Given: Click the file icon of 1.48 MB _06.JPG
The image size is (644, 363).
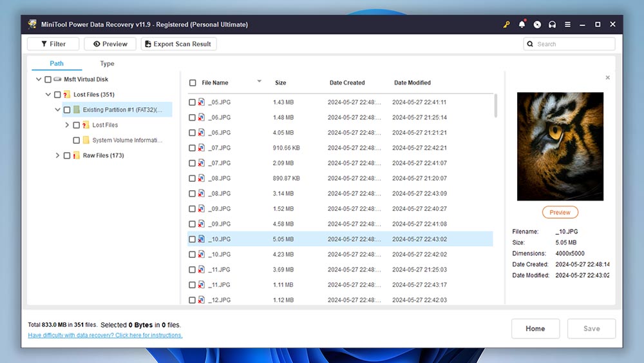Looking at the screenshot, I should coord(201,117).
